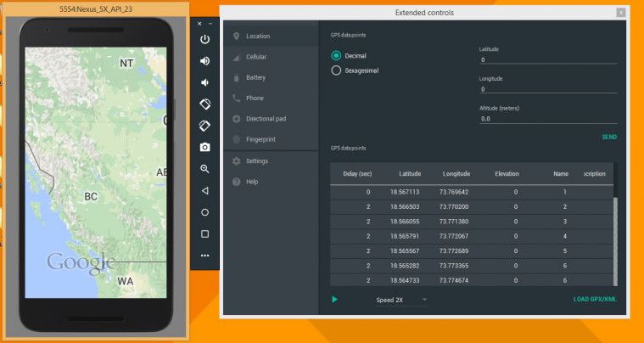Select row with latitude 18.566055
Image resolution: width=644 pixels, height=343 pixels.
point(472,222)
